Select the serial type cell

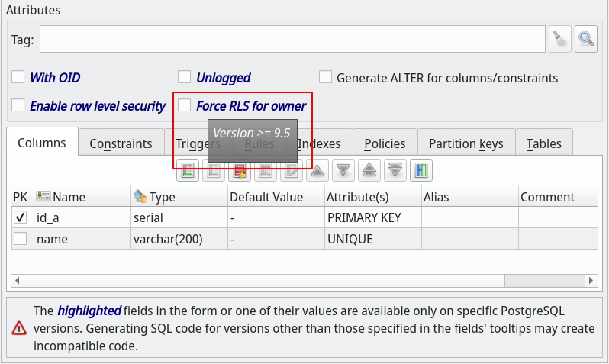pyautogui.click(x=179, y=217)
